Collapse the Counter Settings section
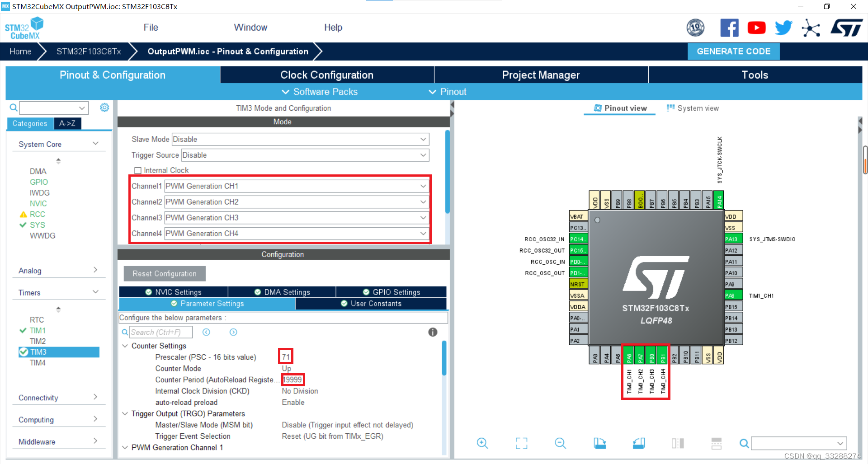Viewport: 868px width, 464px height. (125, 346)
